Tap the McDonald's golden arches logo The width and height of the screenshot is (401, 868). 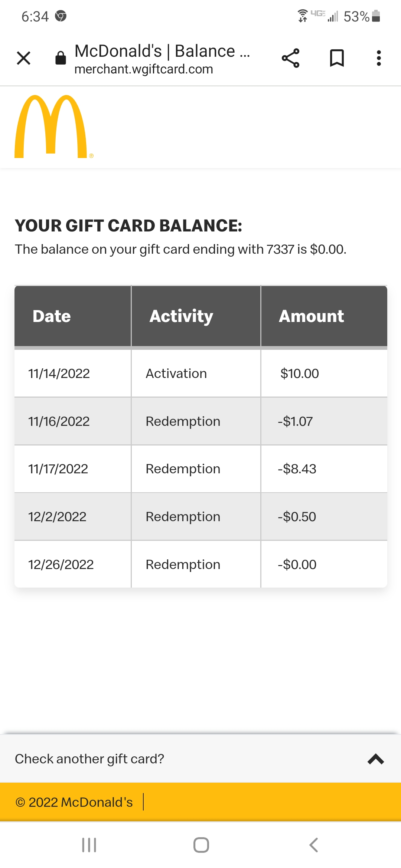51,127
